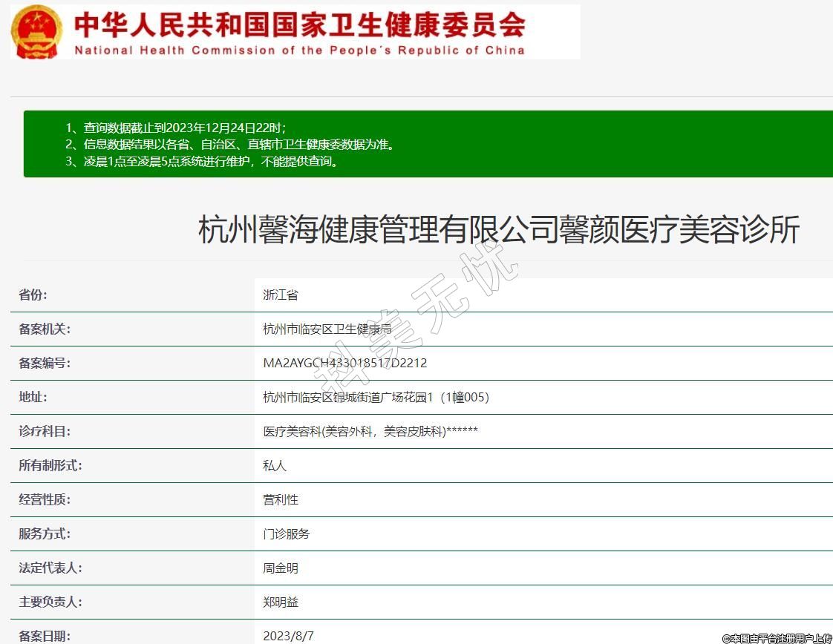This screenshot has height=644, width=833.
Task: Select the legal representative name 周金明
Action: coord(281,568)
